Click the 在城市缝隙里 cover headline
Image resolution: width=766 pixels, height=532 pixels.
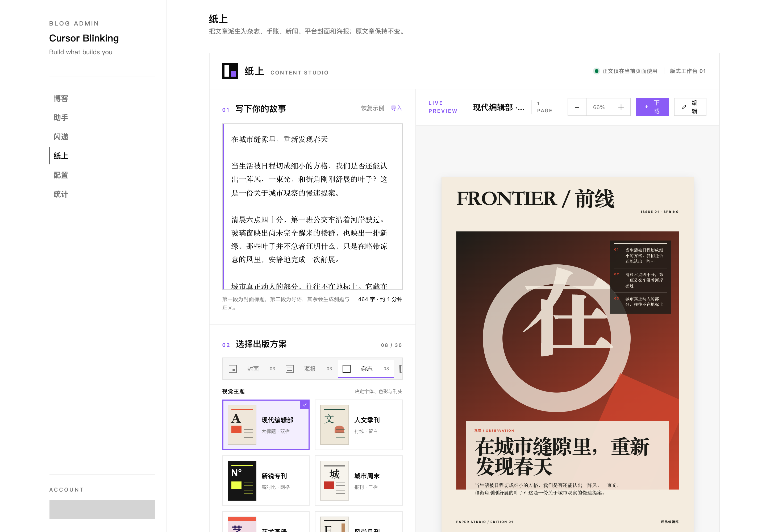point(562,456)
